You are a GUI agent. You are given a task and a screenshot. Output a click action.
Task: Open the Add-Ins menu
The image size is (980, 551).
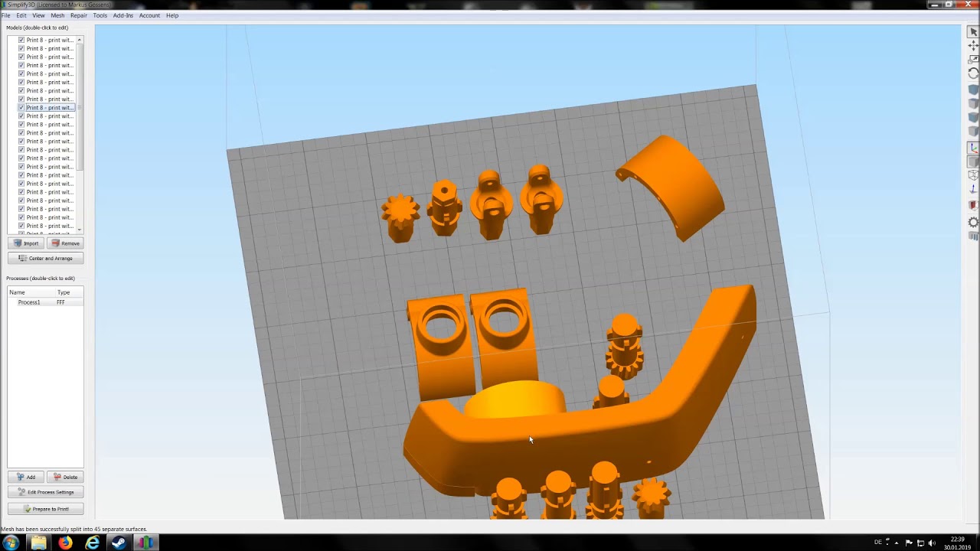click(x=123, y=15)
